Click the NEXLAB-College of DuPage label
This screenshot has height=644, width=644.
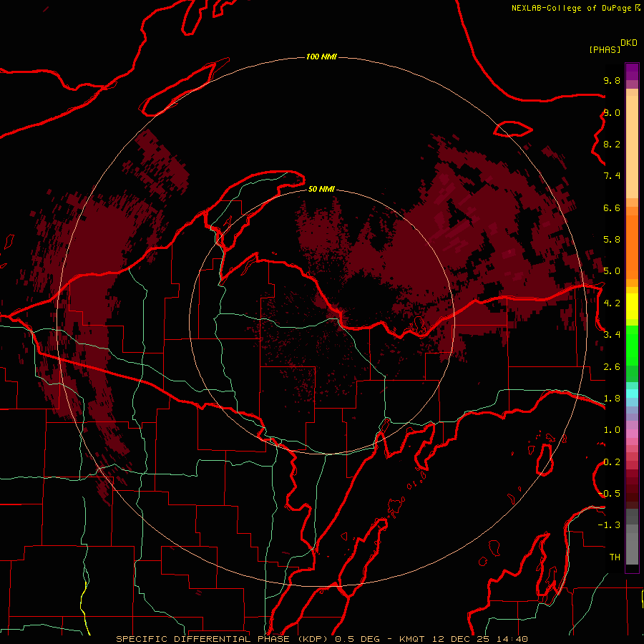[x=571, y=8]
